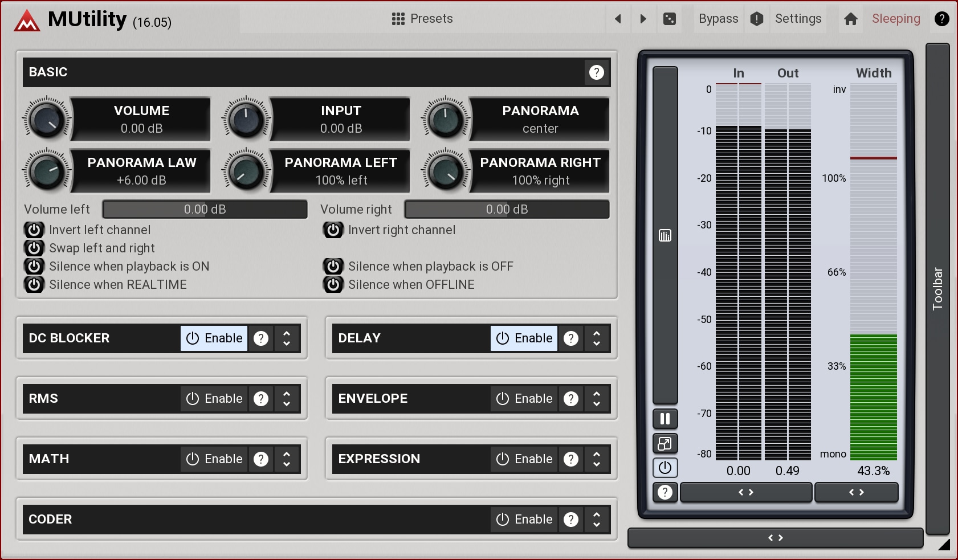
Task: Click the random preset dice icon
Action: pos(670,19)
